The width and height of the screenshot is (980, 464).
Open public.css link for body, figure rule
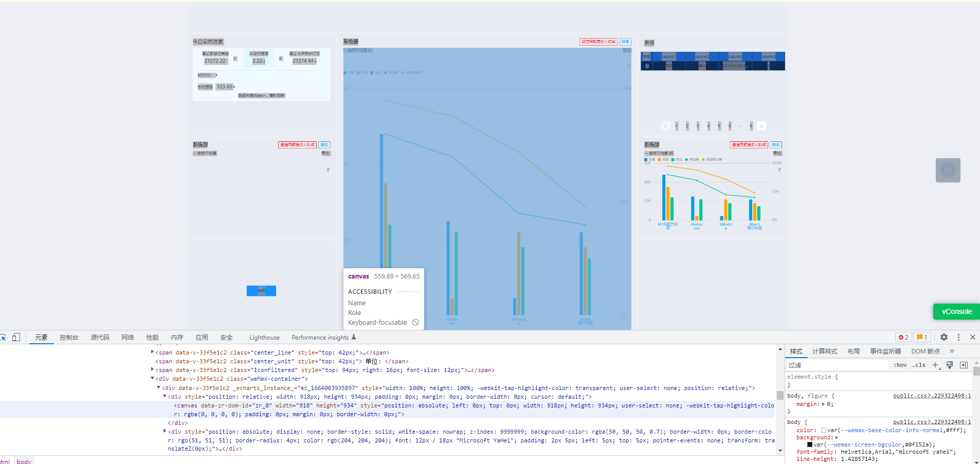click(932, 396)
